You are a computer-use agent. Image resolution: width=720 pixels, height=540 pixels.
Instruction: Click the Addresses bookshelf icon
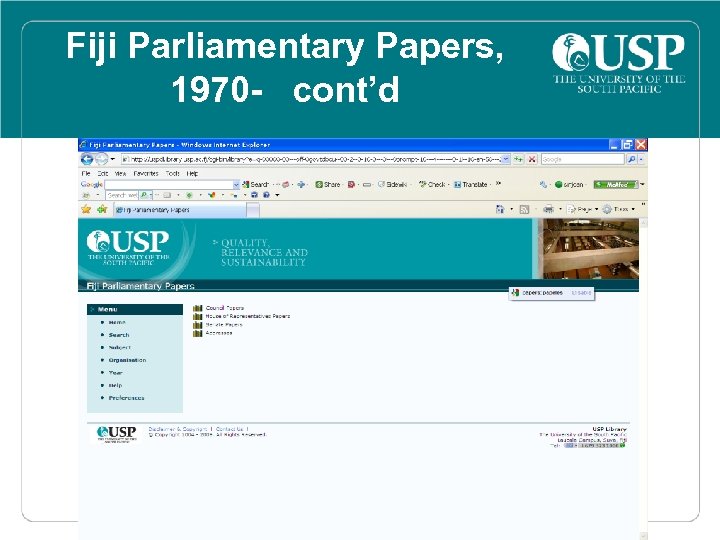pos(197,333)
